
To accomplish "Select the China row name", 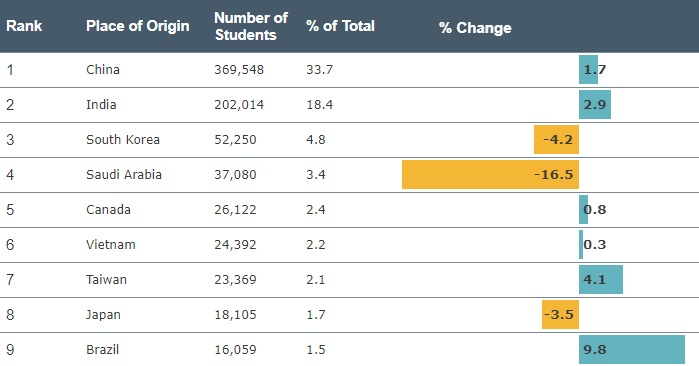I will tap(103, 70).
